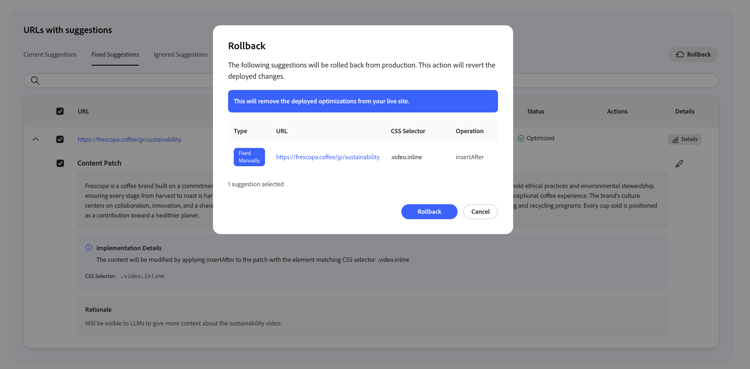
Task: Click the search magnifier icon
Action: pyautogui.click(x=35, y=80)
